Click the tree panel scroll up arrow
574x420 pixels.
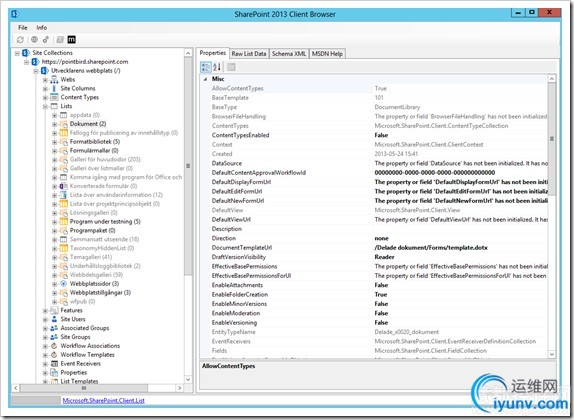(188, 53)
